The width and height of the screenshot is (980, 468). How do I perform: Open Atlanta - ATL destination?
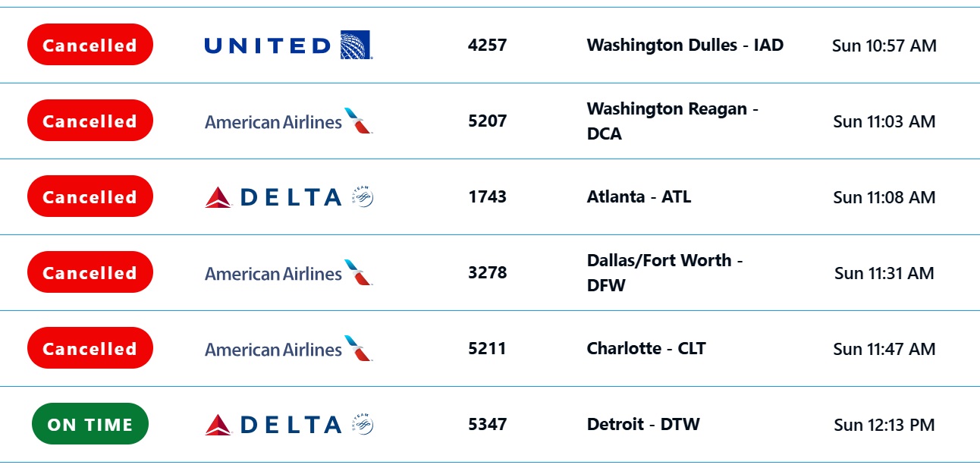click(639, 197)
